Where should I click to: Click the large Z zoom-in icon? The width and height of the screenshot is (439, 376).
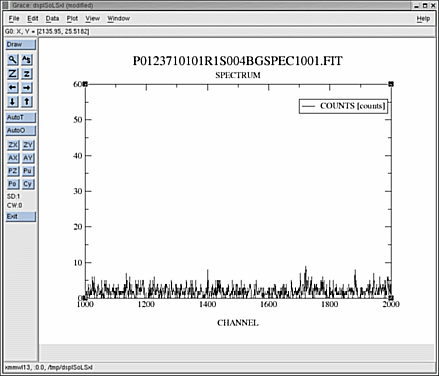pyautogui.click(x=13, y=74)
